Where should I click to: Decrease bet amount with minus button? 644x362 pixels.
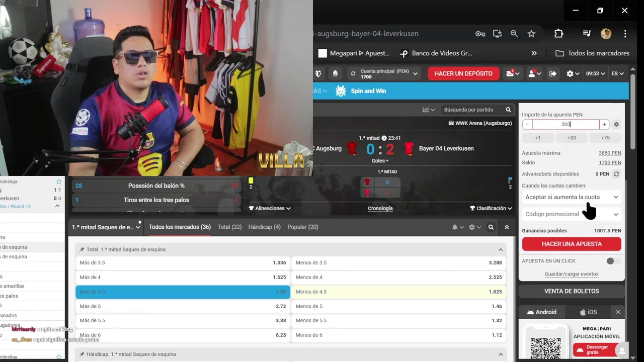[527, 124]
